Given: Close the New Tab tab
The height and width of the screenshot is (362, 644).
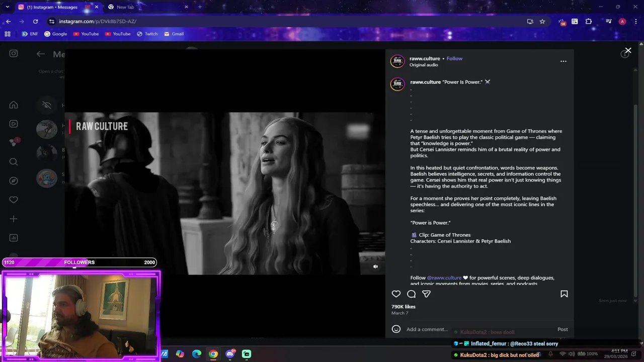Looking at the screenshot, I should coord(186,7).
